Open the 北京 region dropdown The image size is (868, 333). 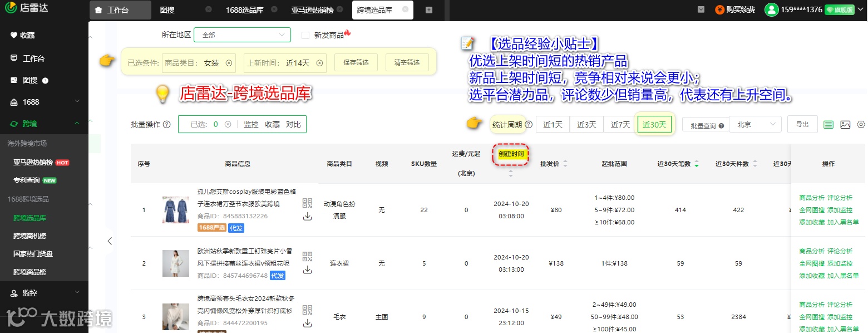(x=755, y=124)
